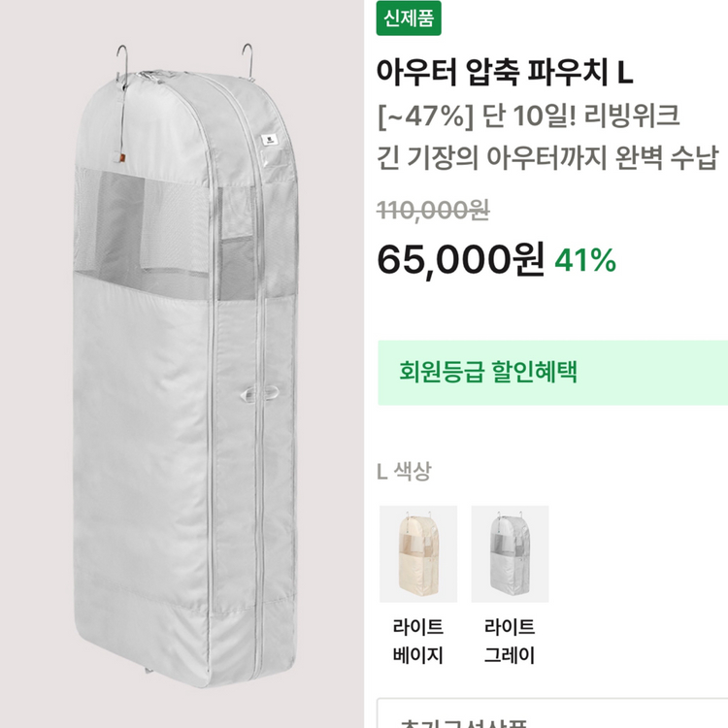Select the light grey pouch swatch image

[x=510, y=552]
